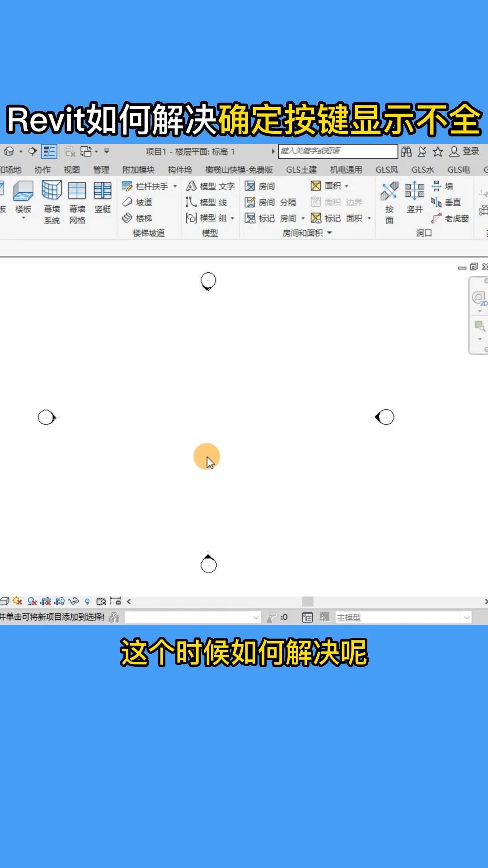Click the 登录 sign-in button
The height and width of the screenshot is (868, 488).
coord(465,151)
